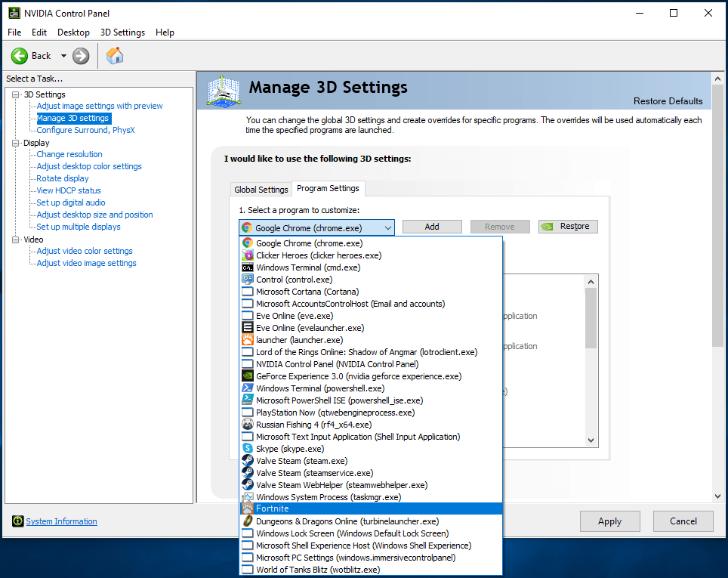This screenshot has width=728, height=578.
Task: Click the steamservice.exe Steam icon
Action: click(x=248, y=472)
